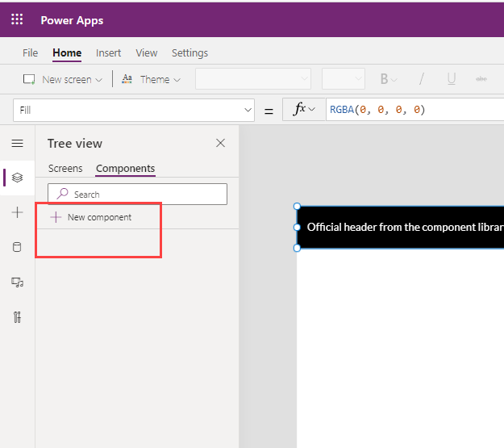Toggle the hamburger menu in left rail
This screenshot has height=448, width=504.
pos(17,143)
